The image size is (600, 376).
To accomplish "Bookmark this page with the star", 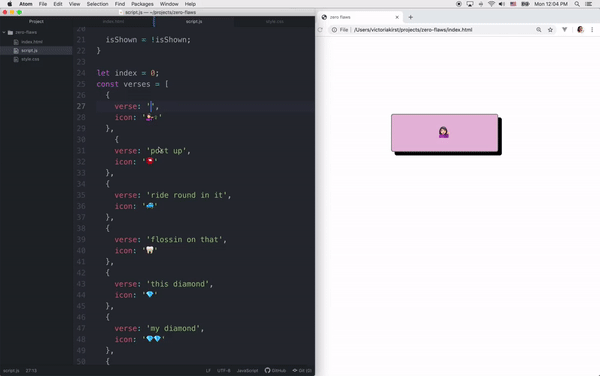I will pyautogui.click(x=550, y=29).
